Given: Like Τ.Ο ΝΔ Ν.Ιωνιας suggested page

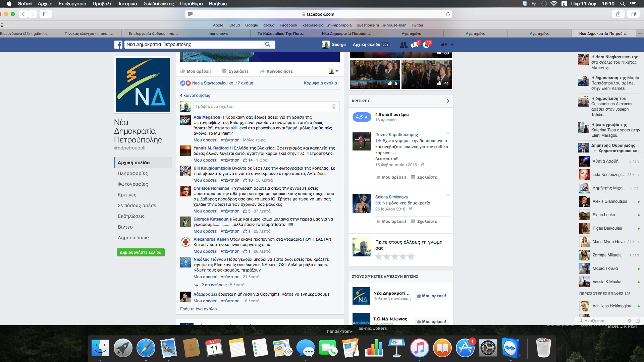Looking at the screenshot, I should (x=431, y=321).
